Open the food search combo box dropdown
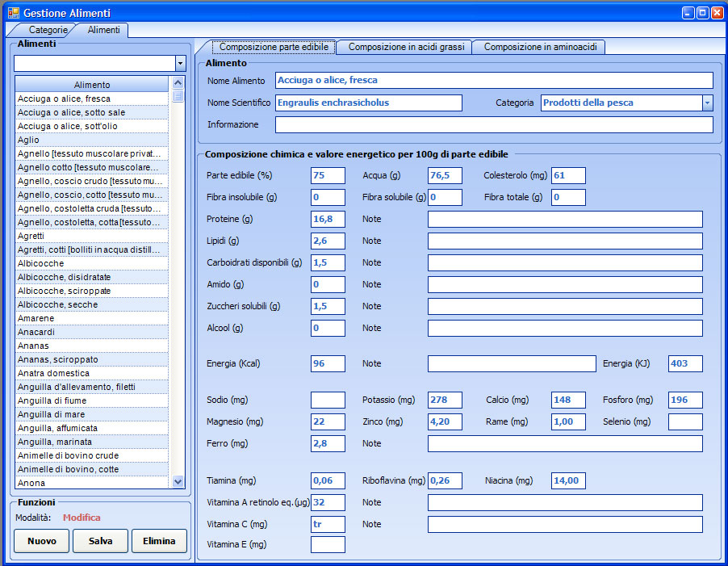728x566 pixels. click(x=180, y=64)
